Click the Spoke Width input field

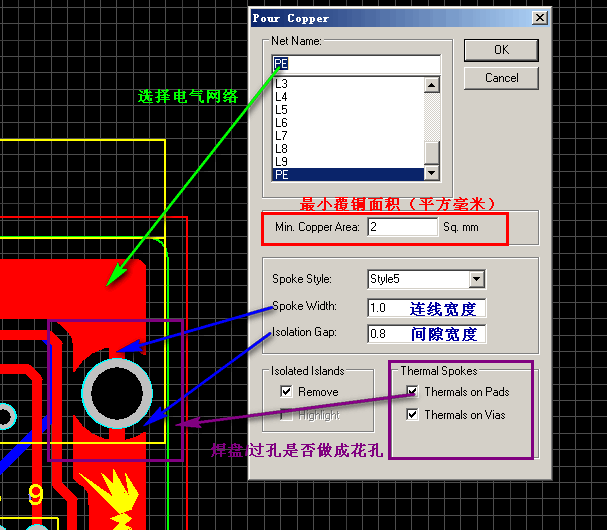[x=426, y=308]
